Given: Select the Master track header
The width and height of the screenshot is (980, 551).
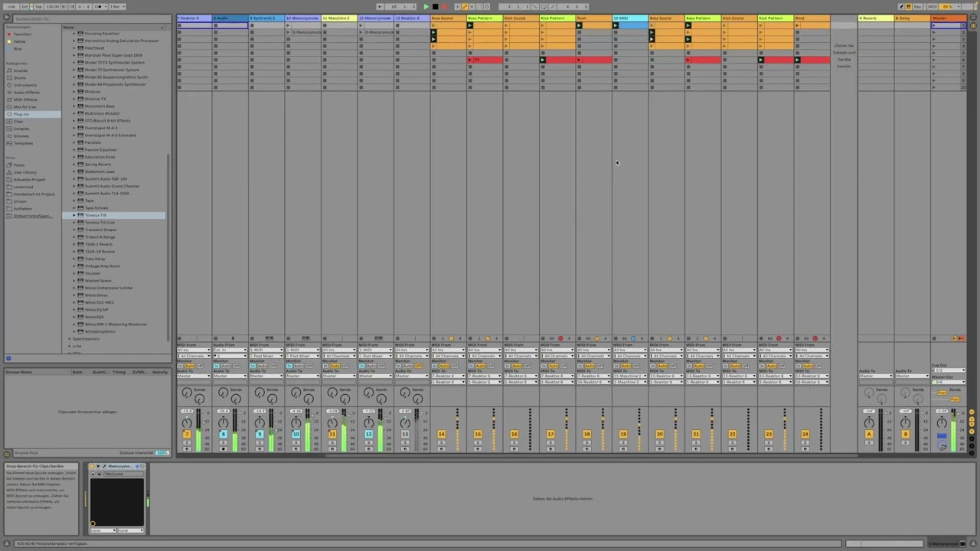Looking at the screenshot, I should pyautogui.click(x=949, y=18).
